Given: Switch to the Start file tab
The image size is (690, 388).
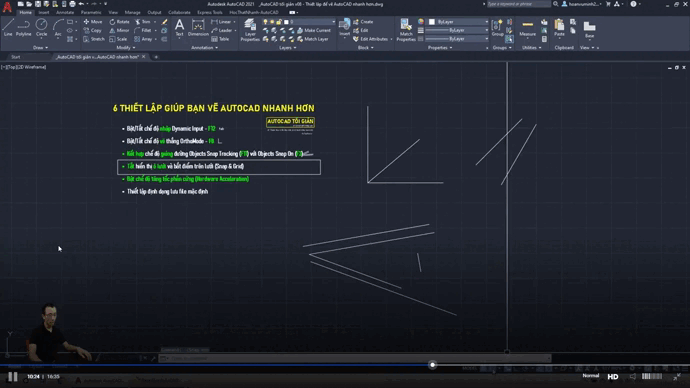Looking at the screenshot, I should (x=16, y=57).
